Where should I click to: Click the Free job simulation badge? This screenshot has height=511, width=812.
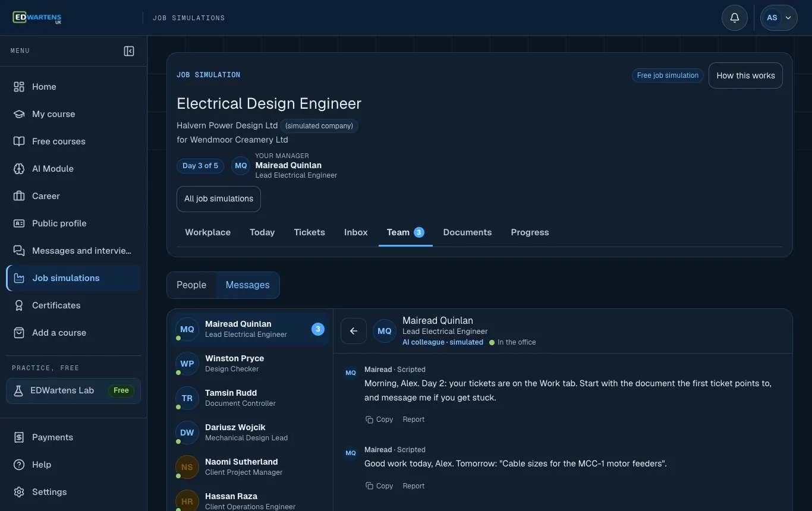(x=668, y=75)
